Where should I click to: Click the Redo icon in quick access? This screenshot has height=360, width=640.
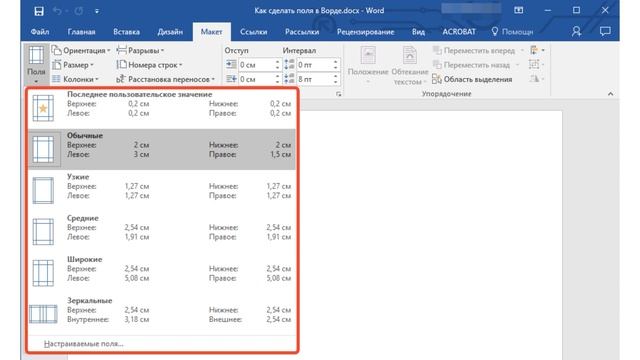78,11
